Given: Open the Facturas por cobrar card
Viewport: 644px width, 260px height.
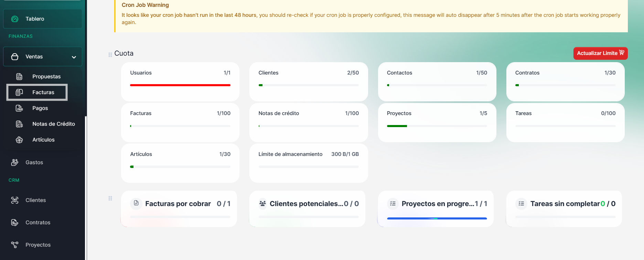Looking at the screenshot, I should [179, 208].
